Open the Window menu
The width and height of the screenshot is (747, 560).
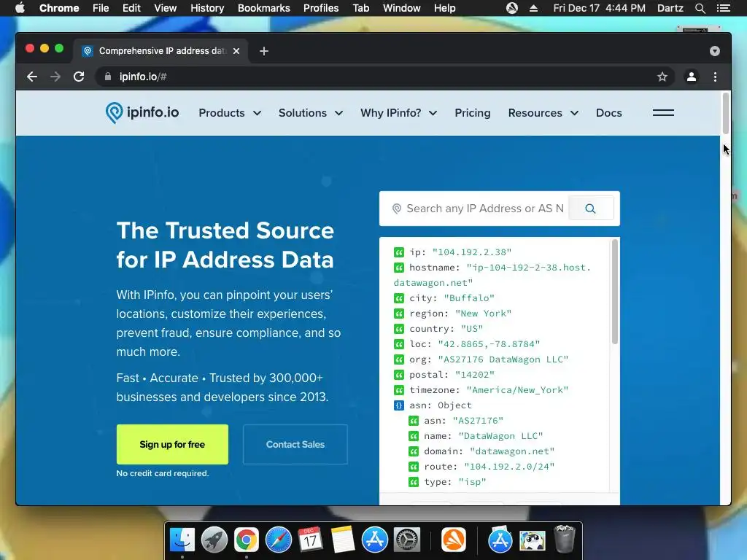click(x=402, y=8)
